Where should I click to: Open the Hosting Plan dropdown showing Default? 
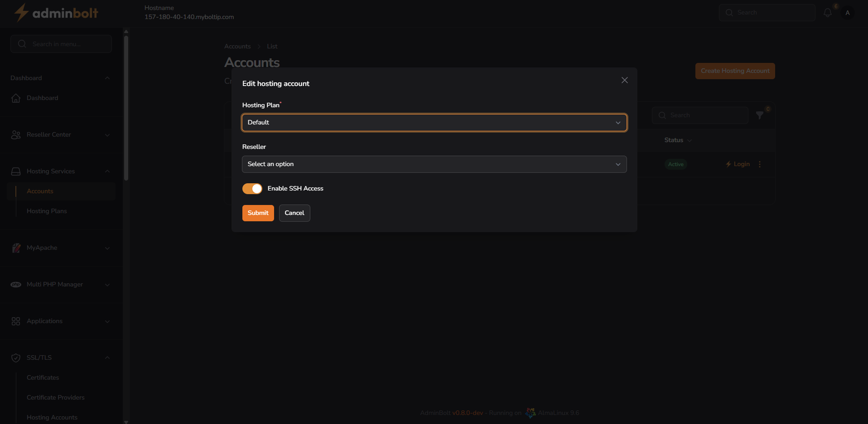(434, 123)
